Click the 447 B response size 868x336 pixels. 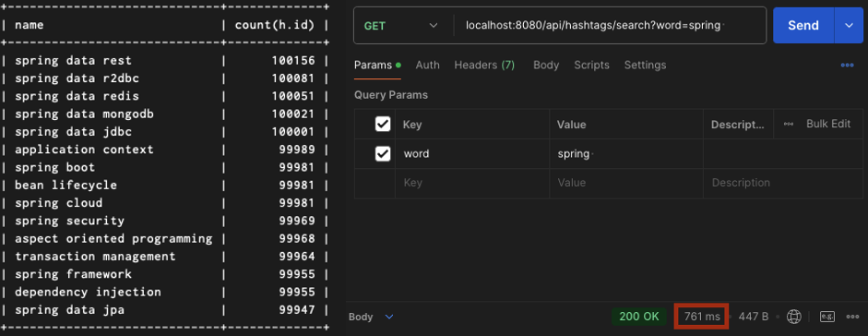click(754, 317)
